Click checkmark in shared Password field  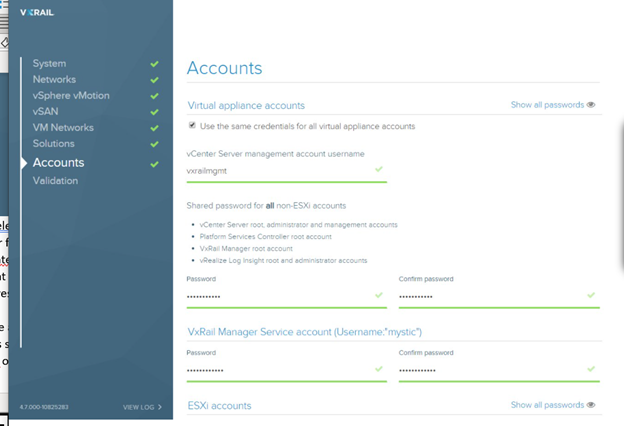tap(379, 295)
